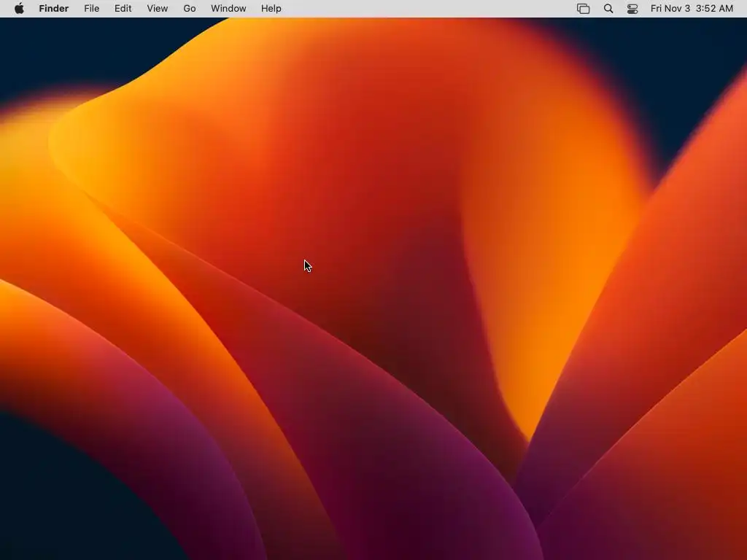Click the Stage Manager windows icon
Image resolution: width=747 pixels, height=560 pixels.
click(583, 9)
